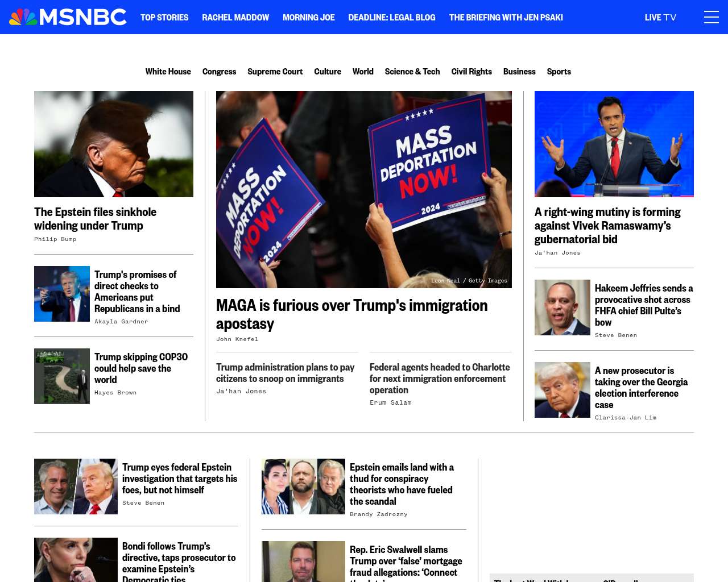Read Federal agents headed to Charlotte story
This screenshot has height=582, width=728.
(x=440, y=379)
